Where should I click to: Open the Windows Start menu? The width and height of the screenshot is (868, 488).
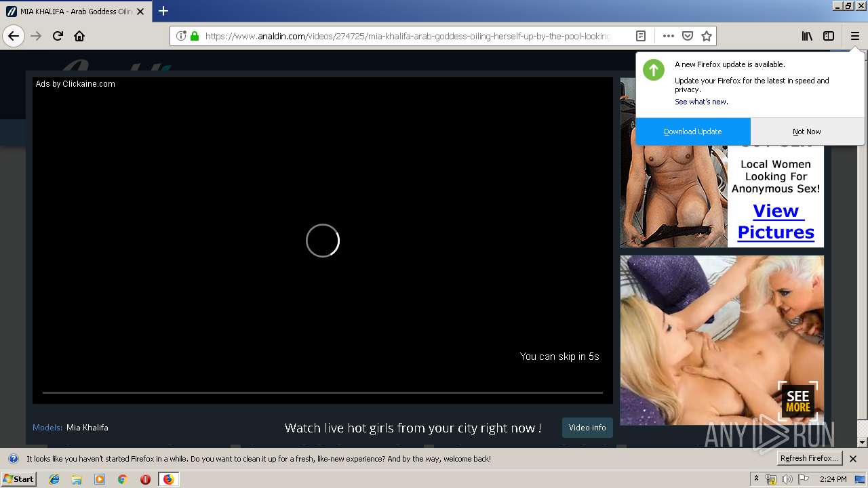pyautogui.click(x=19, y=479)
